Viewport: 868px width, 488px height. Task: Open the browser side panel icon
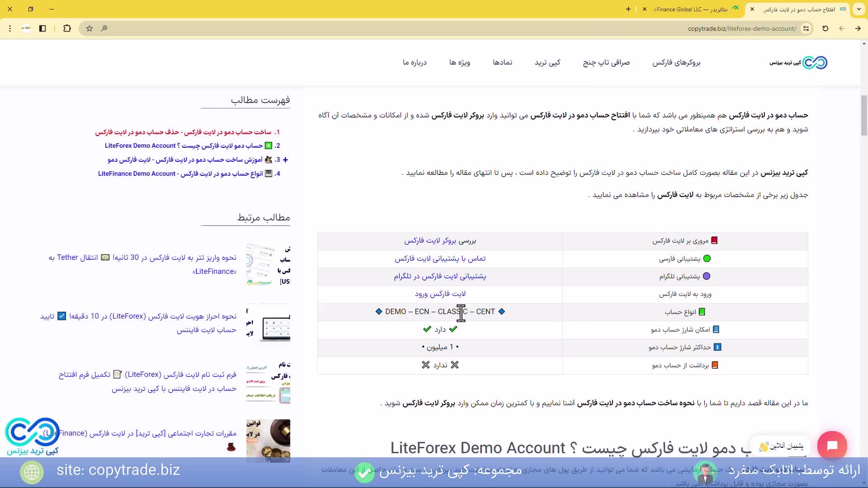pyautogui.click(x=43, y=28)
